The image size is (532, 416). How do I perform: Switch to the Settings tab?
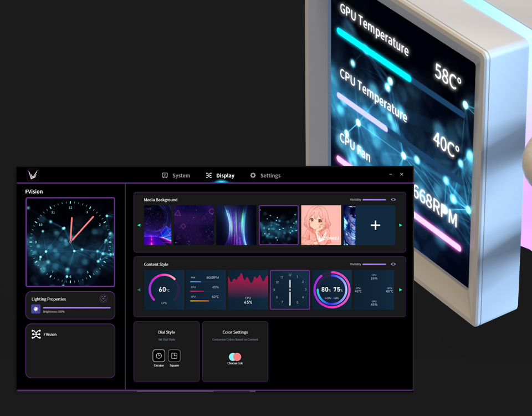(x=265, y=176)
